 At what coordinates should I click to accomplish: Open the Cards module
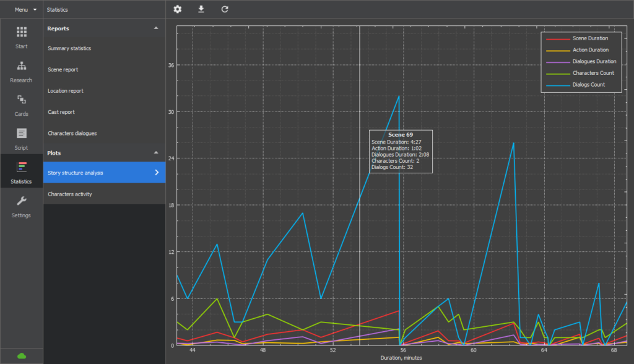(x=21, y=105)
